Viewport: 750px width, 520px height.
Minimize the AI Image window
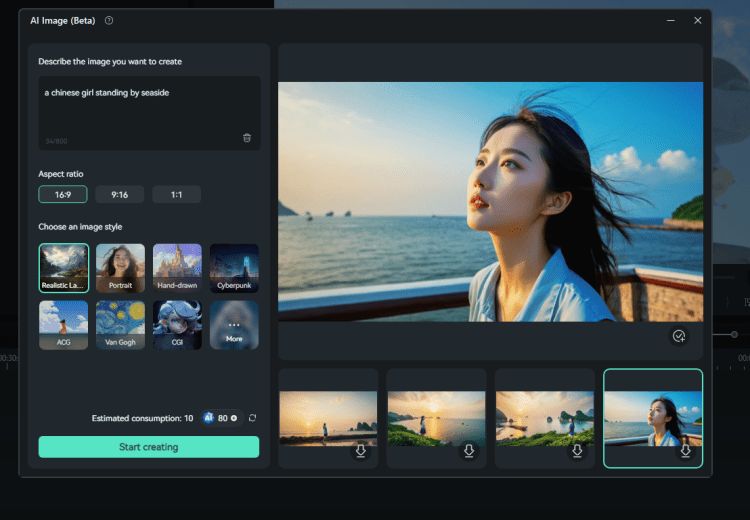(671, 20)
